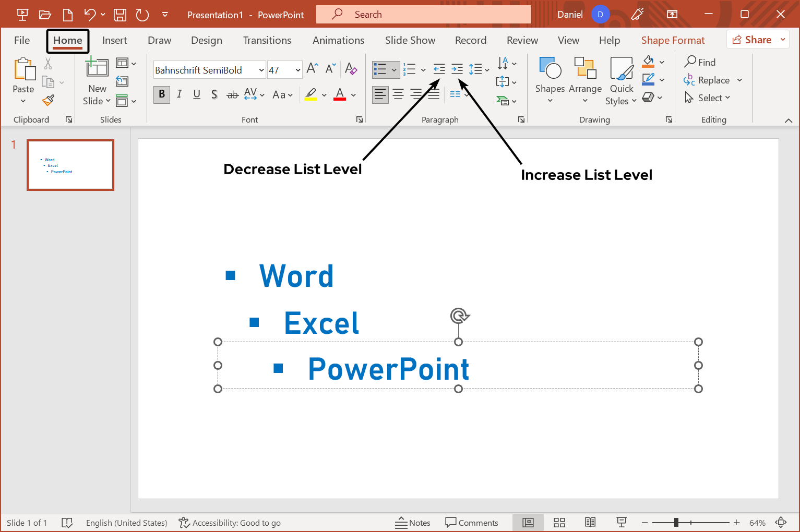The height and width of the screenshot is (532, 800).
Task: Toggle italic formatting
Action: pyautogui.click(x=179, y=94)
